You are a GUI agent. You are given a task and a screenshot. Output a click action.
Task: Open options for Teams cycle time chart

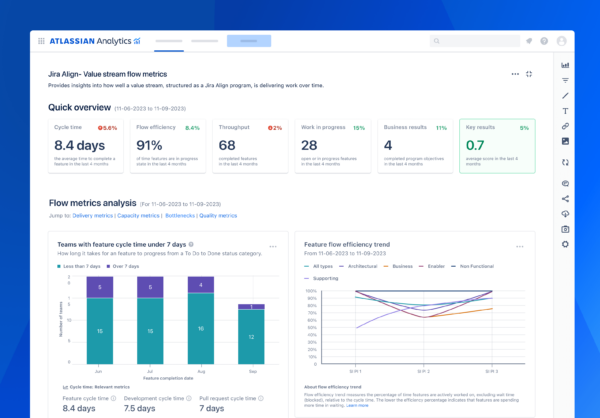273,245
